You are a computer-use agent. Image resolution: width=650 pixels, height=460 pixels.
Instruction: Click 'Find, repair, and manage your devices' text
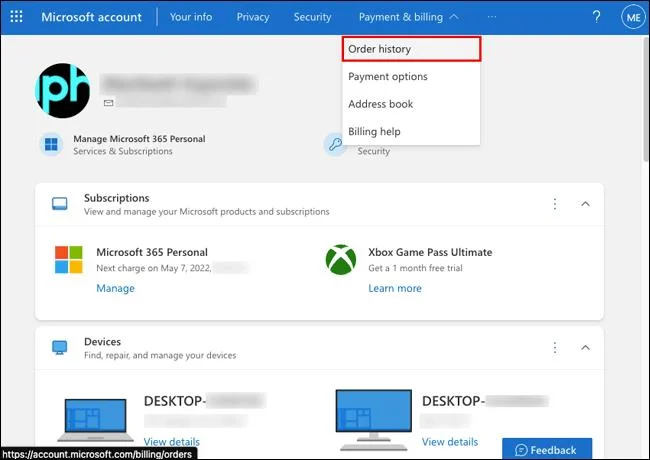[160, 355]
